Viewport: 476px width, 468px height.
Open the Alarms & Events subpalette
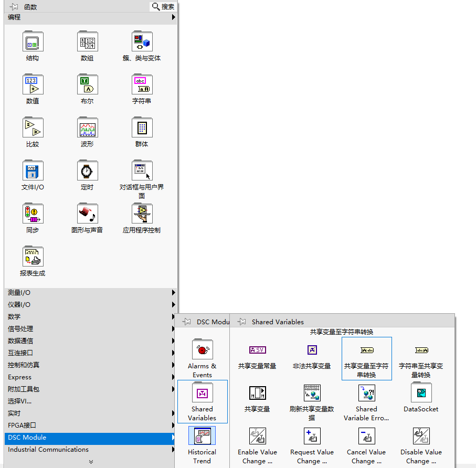[203, 349]
